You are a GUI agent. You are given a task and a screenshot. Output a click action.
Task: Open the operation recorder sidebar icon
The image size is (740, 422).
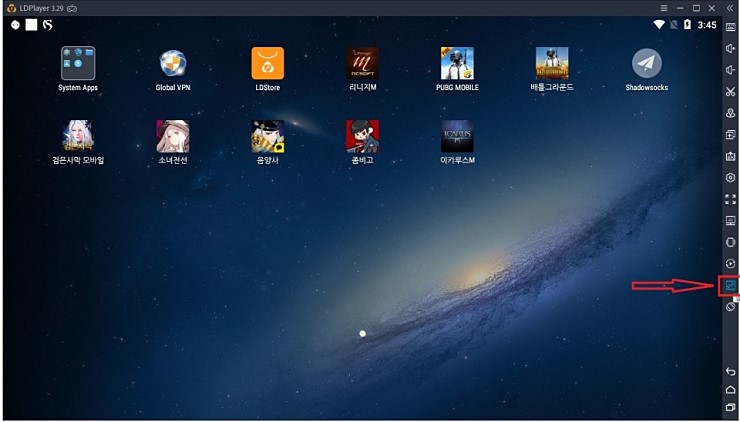tap(730, 263)
